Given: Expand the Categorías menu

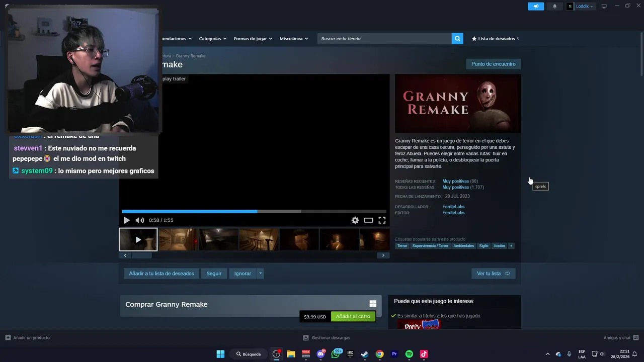Looking at the screenshot, I should click(x=212, y=39).
